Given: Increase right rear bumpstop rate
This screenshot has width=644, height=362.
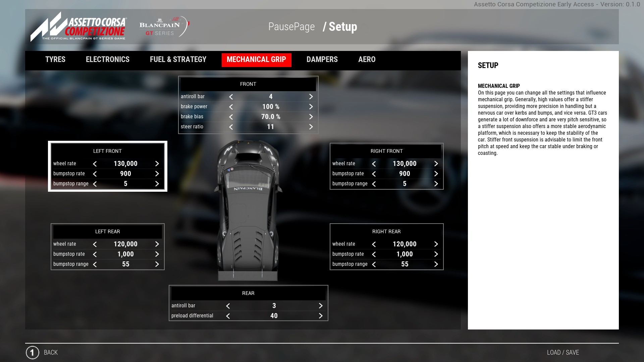Looking at the screenshot, I should click(436, 254).
